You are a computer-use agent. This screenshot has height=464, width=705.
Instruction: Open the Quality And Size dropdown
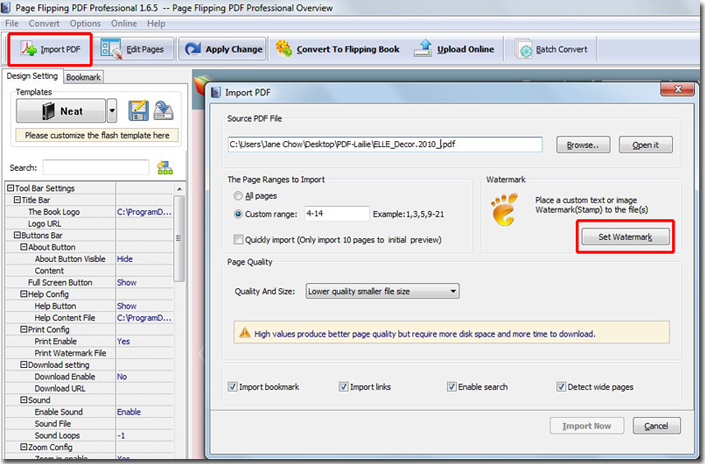point(382,291)
